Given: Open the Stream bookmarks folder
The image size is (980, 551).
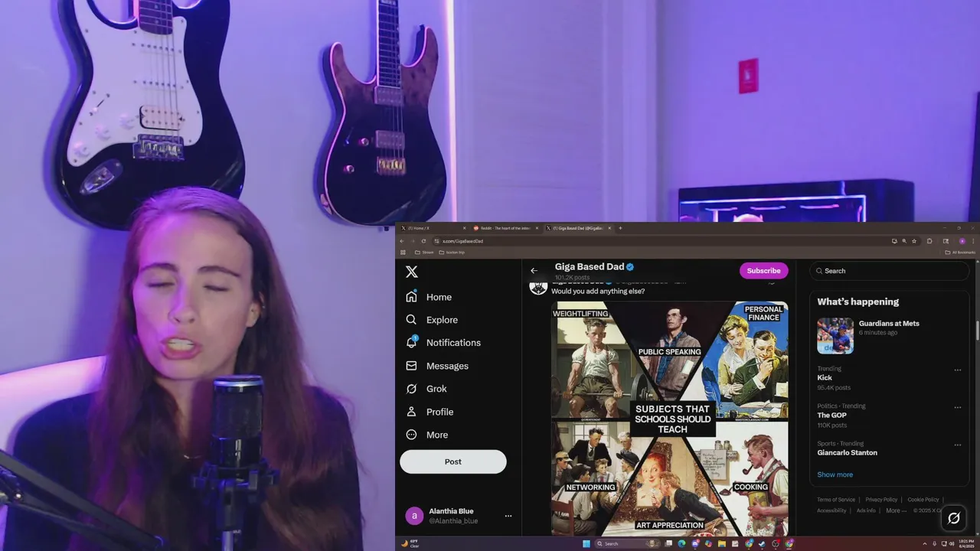Looking at the screenshot, I should click(424, 252).
